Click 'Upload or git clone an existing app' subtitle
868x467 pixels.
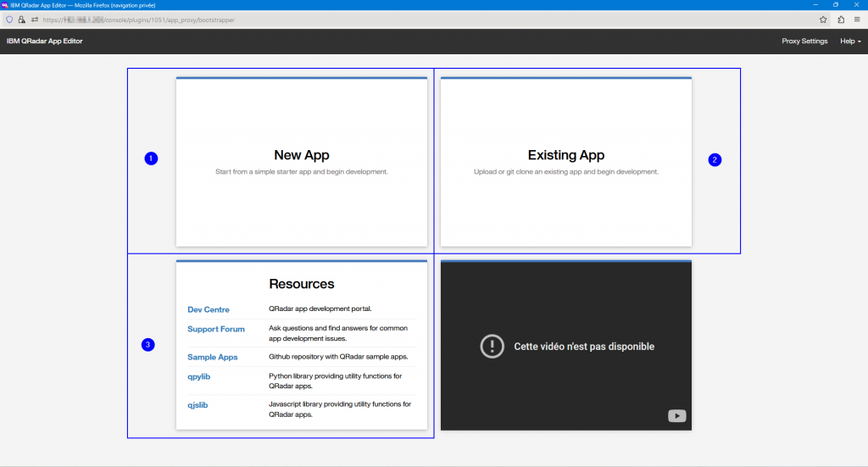566,172
